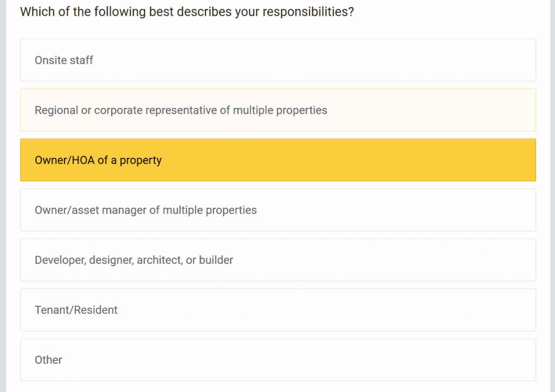This screenshot has width=555, height=392.
Task: Click the 'Owner/HOA of a property' text
Action: coord(98,160)
